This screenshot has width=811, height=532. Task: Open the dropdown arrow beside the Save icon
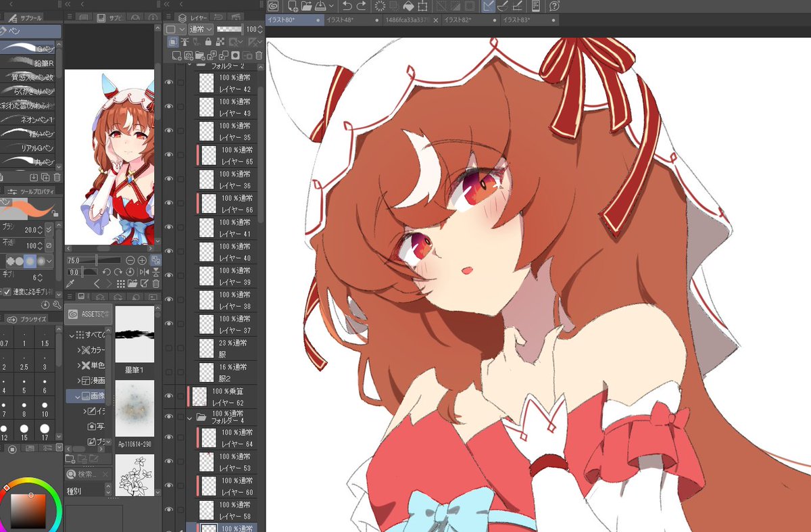(x=330, y=6)
